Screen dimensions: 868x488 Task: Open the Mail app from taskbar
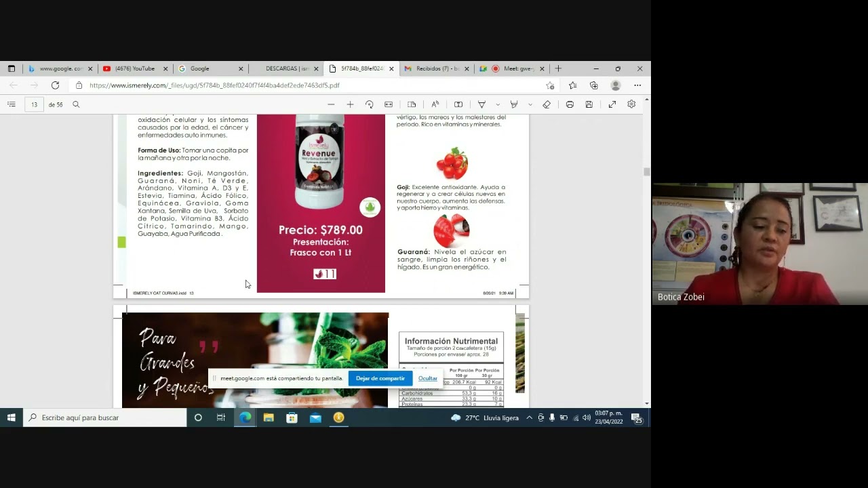click(315, 418)
